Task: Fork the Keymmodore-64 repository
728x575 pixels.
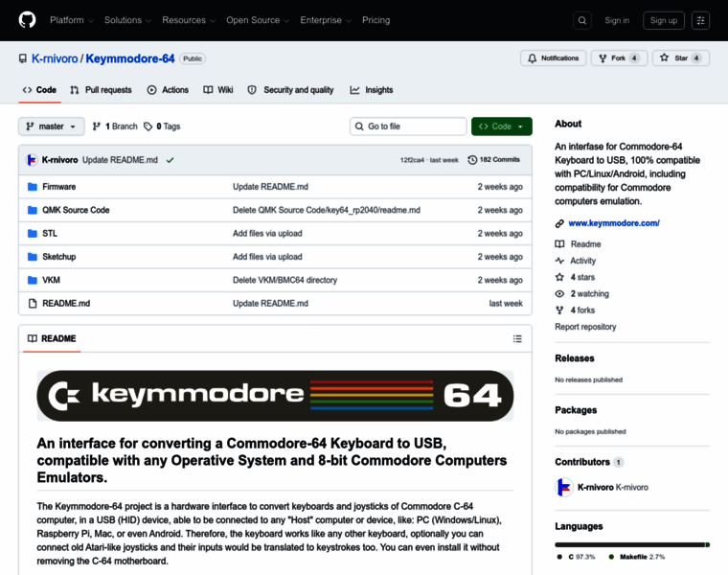Action: 619,58
